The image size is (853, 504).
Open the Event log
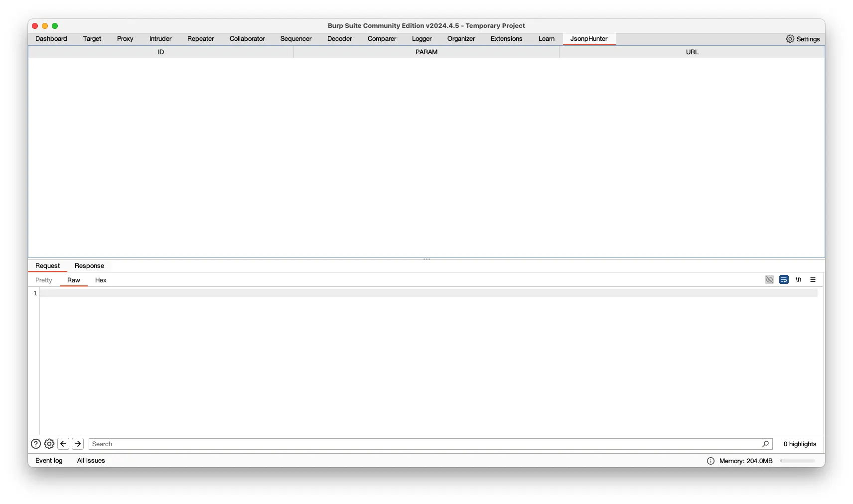click(49, 461)
